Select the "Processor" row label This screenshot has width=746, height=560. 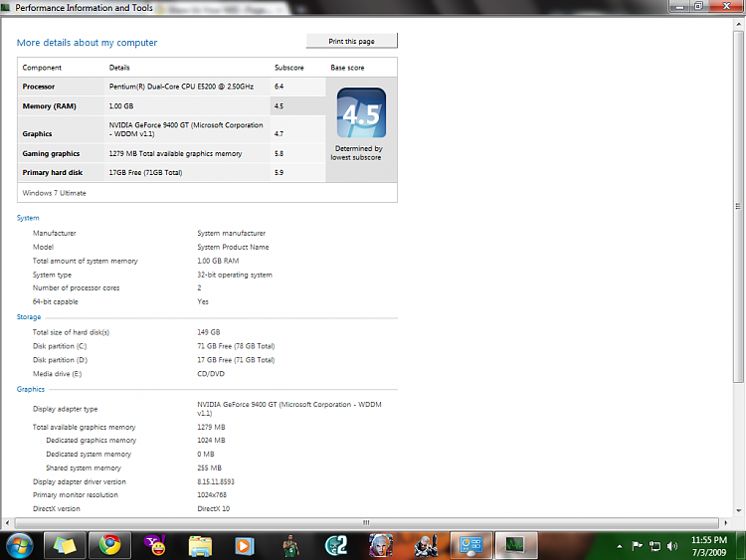pyautogui.click(x=39, y=87)
